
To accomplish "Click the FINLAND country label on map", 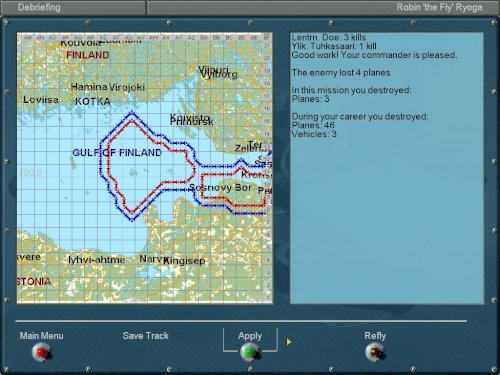I will pyautogui.click(x=88, y=55).
